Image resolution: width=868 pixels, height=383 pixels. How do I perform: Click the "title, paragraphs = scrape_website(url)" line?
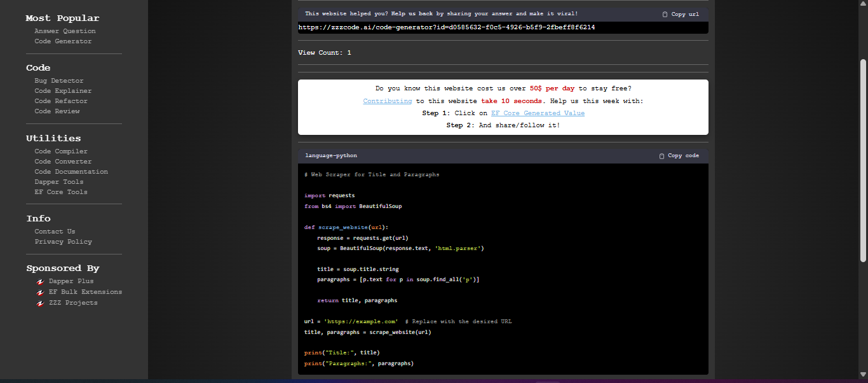click(368, 332)
